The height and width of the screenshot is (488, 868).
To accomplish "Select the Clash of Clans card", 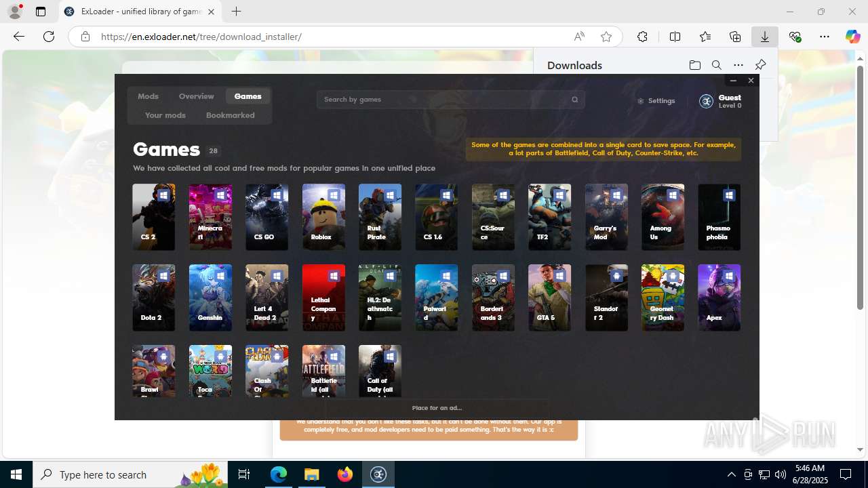I will [267, 371].
